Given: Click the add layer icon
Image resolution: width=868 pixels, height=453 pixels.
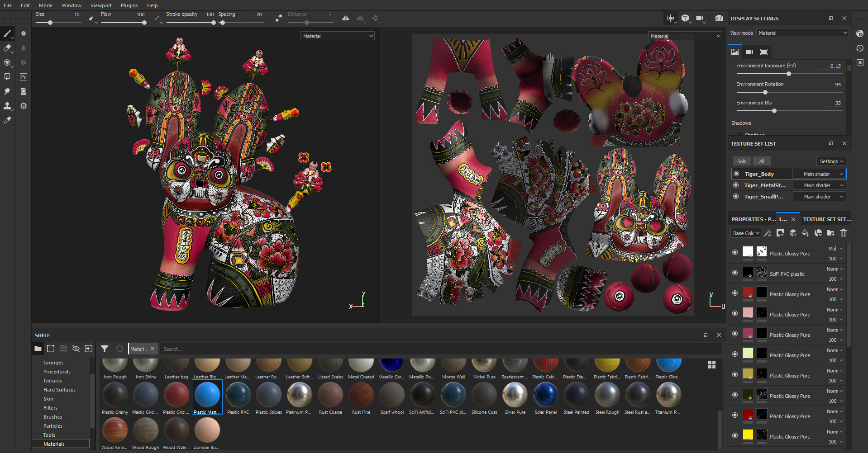Looking at the screenshot, I should coord(793,233).
